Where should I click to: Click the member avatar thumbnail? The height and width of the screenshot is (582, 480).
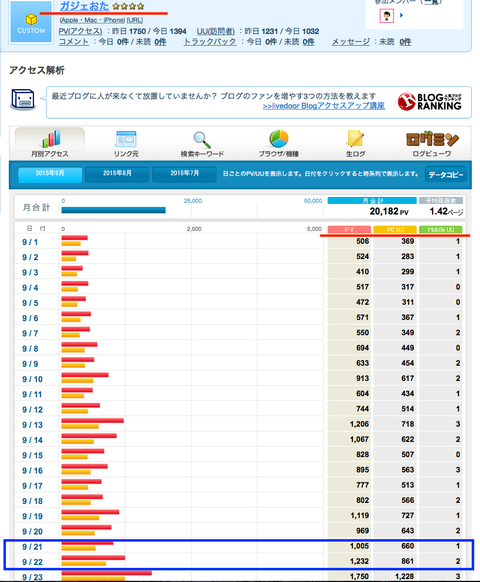[x=386, y=16]
